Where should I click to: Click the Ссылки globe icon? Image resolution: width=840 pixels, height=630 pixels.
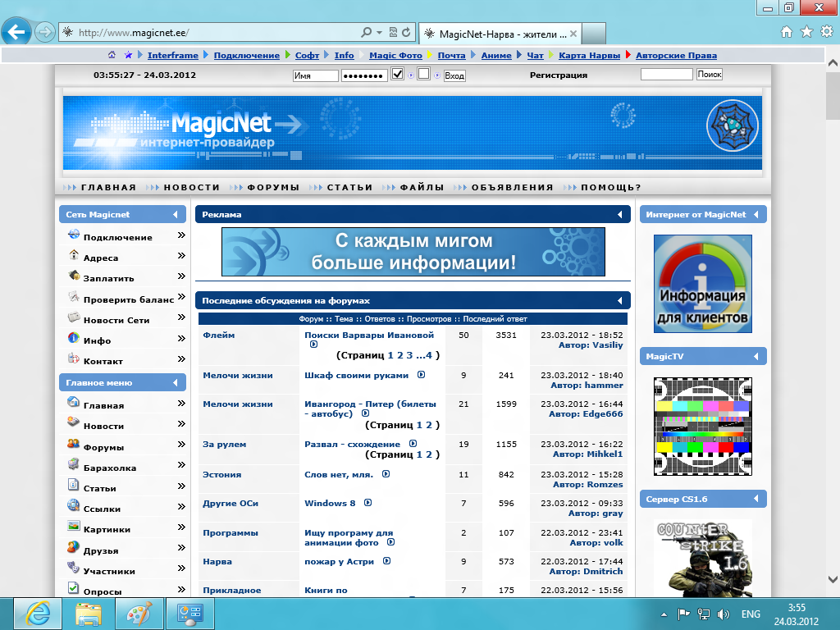click(x=73, y=505)
